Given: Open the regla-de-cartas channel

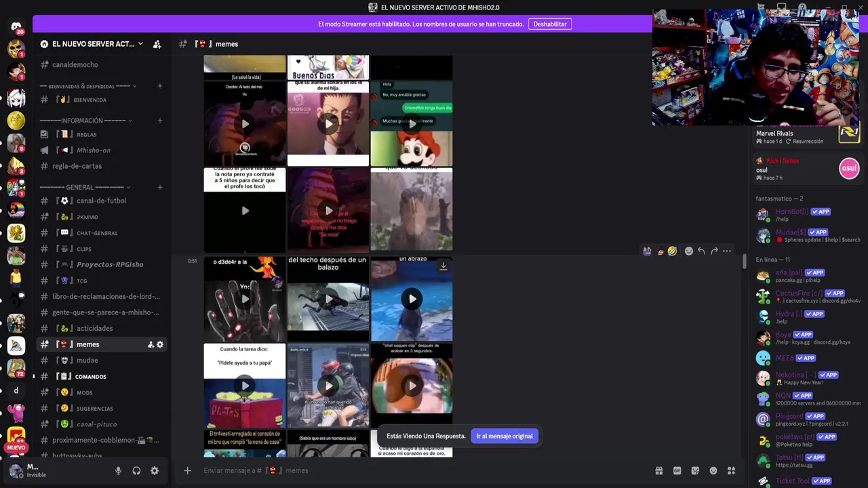Looking at the screenshot, I should (x=102, y=166).
